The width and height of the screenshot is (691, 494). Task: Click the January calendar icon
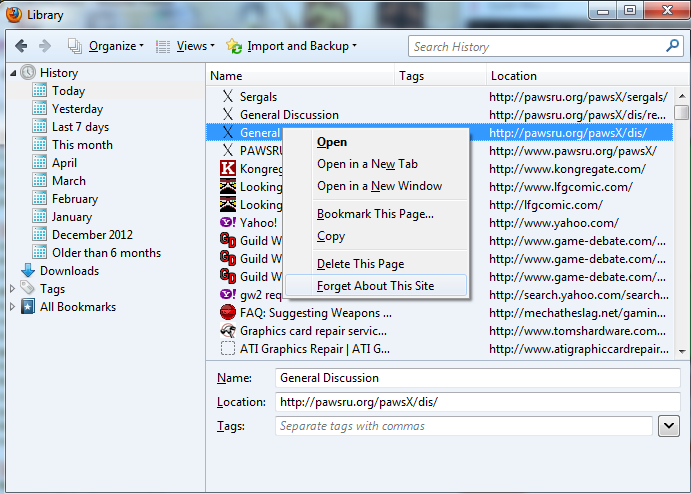(39, 217)
